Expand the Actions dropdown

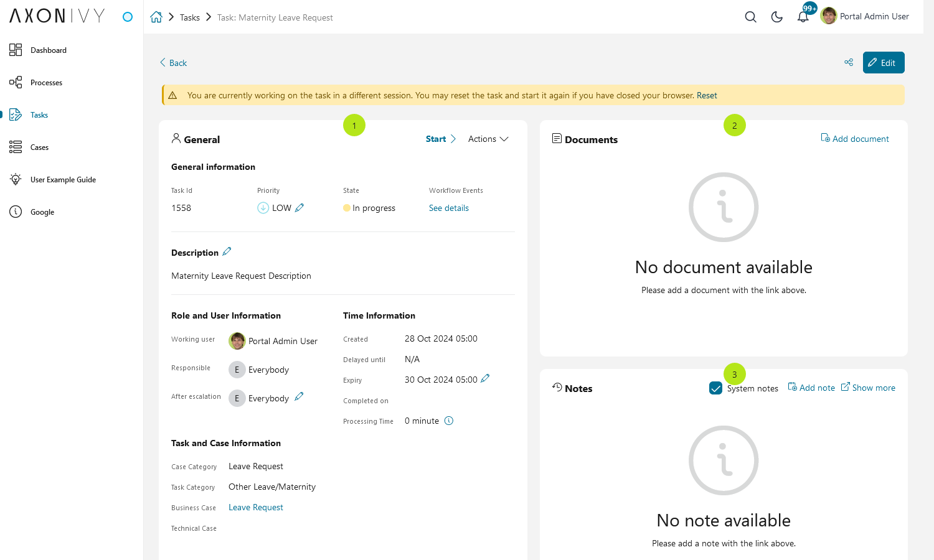[488, 139]
